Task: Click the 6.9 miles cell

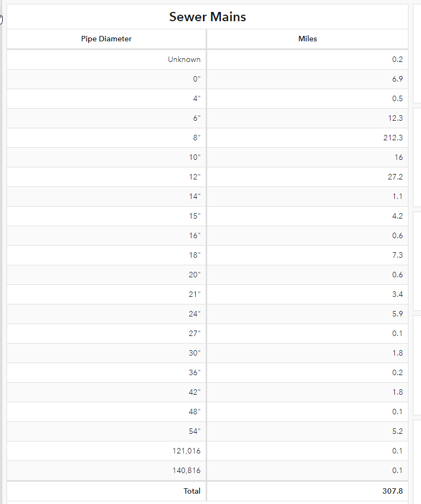Action: pos(397,79)
